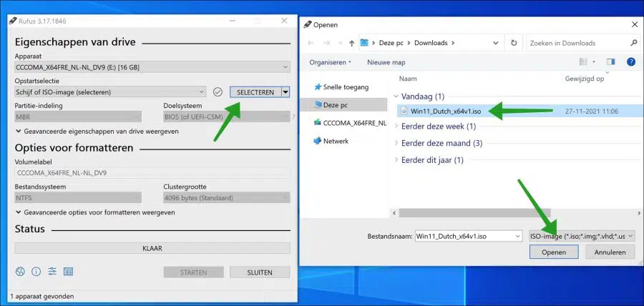Open Rufus settings sliders icon
This screenshot has width=644, height=306.
[52, 271]
